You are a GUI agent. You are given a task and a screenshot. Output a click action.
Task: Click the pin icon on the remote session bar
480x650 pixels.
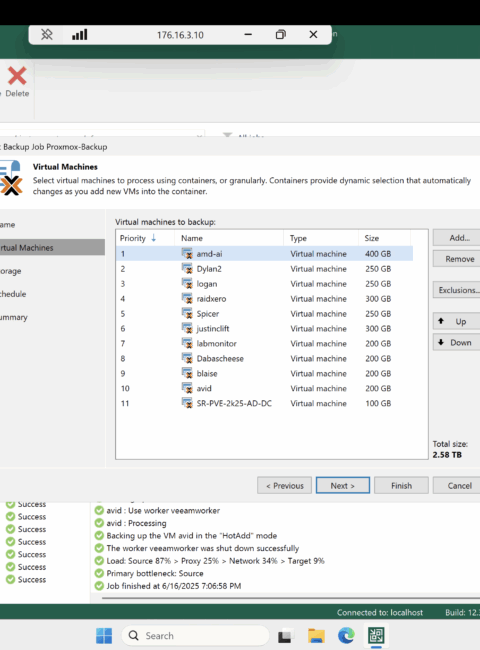pos(46,34)
